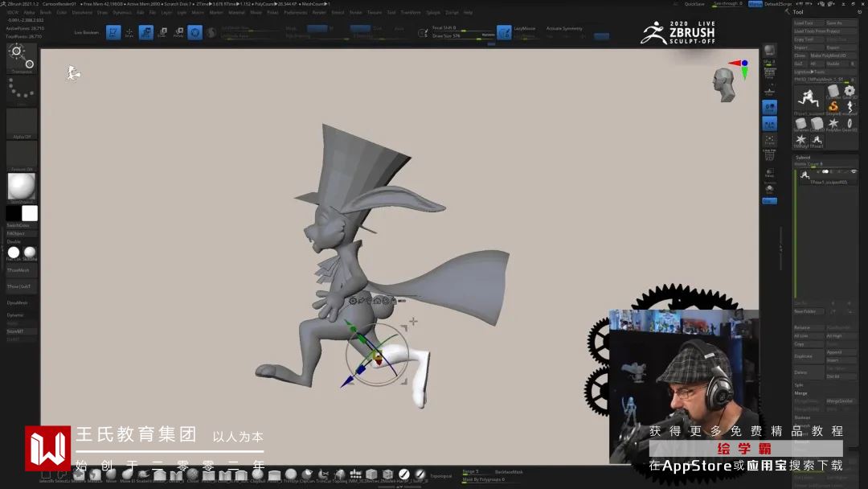
Task: Click the Gizmo 3D icon in the top shelf
Action: (x=194, y=32)
